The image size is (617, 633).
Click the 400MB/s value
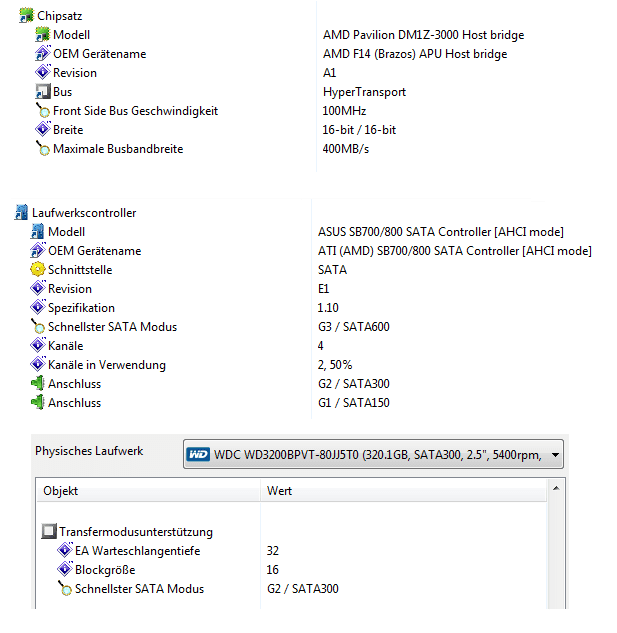pyautogui.click(x=346, y=149)
